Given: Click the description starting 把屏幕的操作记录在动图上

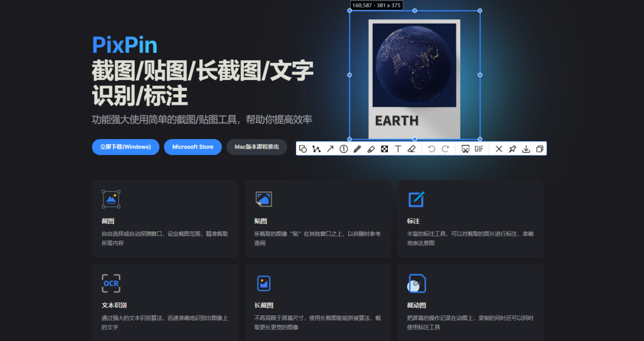Looking at the screenshot, I should pyautogui.click(x=470, y=322).
